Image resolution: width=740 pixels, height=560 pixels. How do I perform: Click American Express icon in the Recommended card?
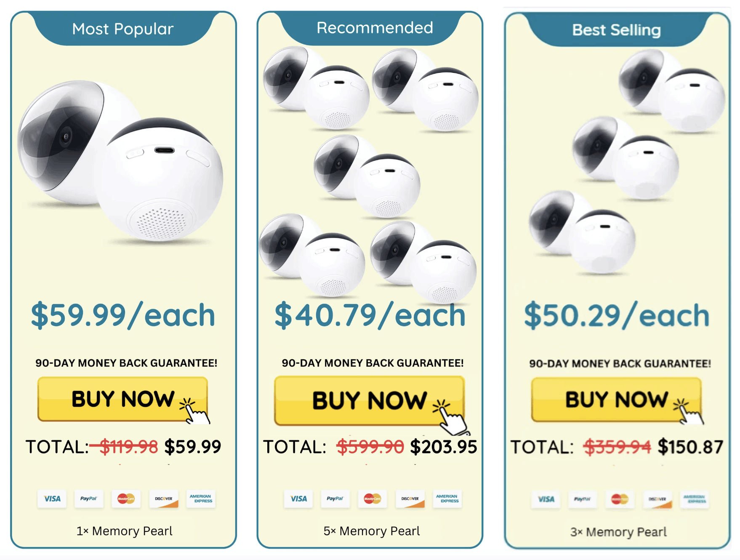point(447,499)
